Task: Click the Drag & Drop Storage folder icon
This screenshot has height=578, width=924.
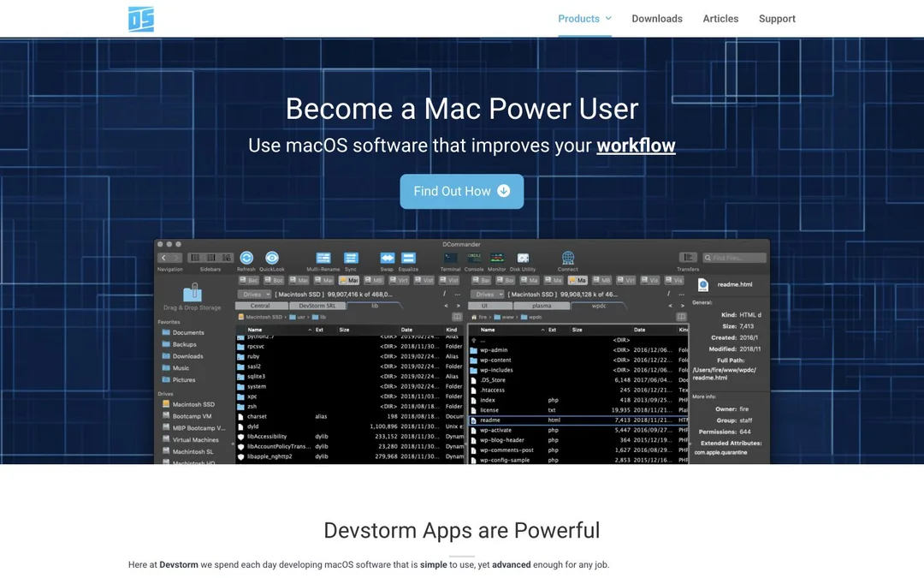Action: click(192, 292)
